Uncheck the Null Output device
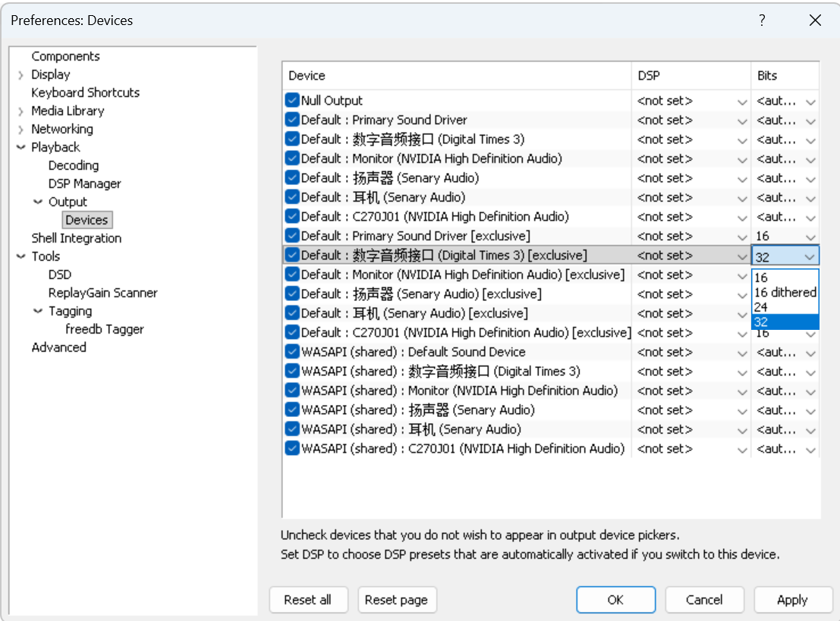 pyautogui.click(x=291, y=100)
